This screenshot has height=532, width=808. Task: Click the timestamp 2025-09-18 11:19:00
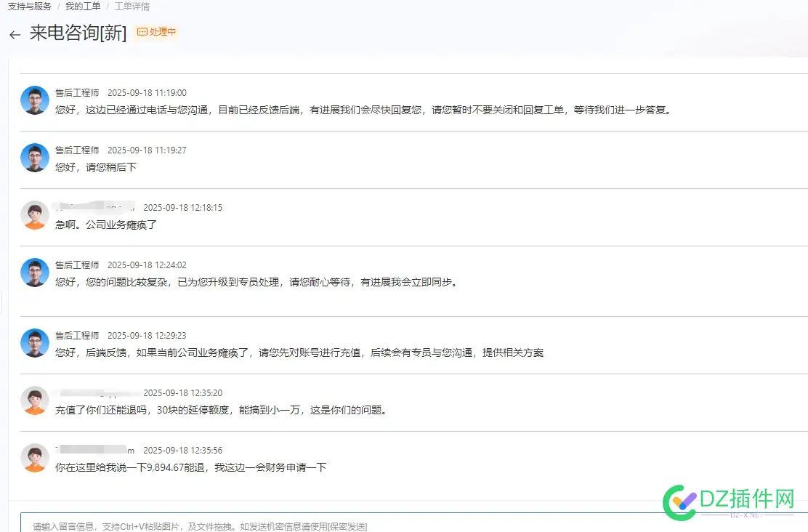point(148,92)
